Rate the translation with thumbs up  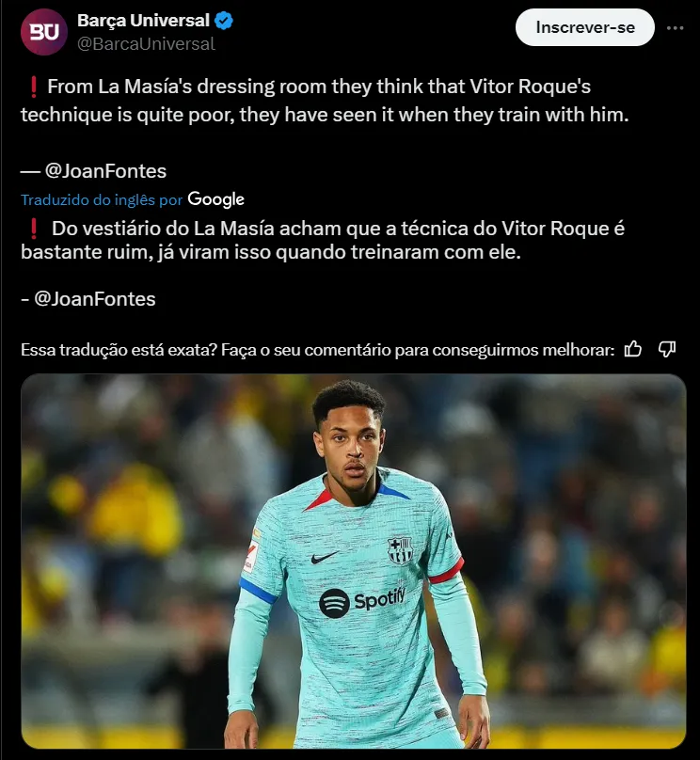tap(632, 349)
